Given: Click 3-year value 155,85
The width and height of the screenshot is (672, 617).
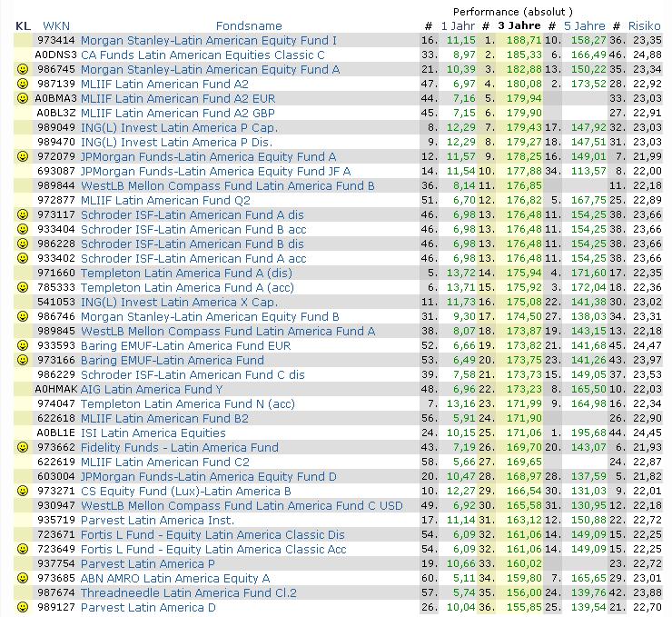Looking at the screenshot, I should pos(524,608).
